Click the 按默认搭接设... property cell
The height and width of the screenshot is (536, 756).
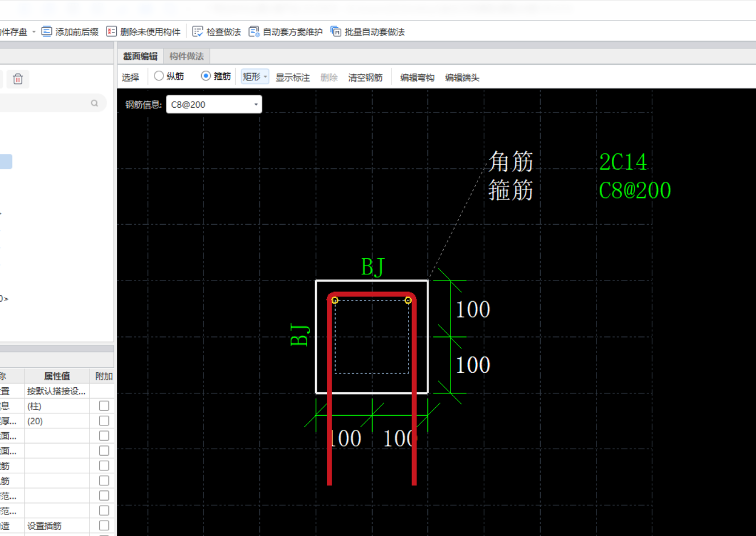coord(56,391)
